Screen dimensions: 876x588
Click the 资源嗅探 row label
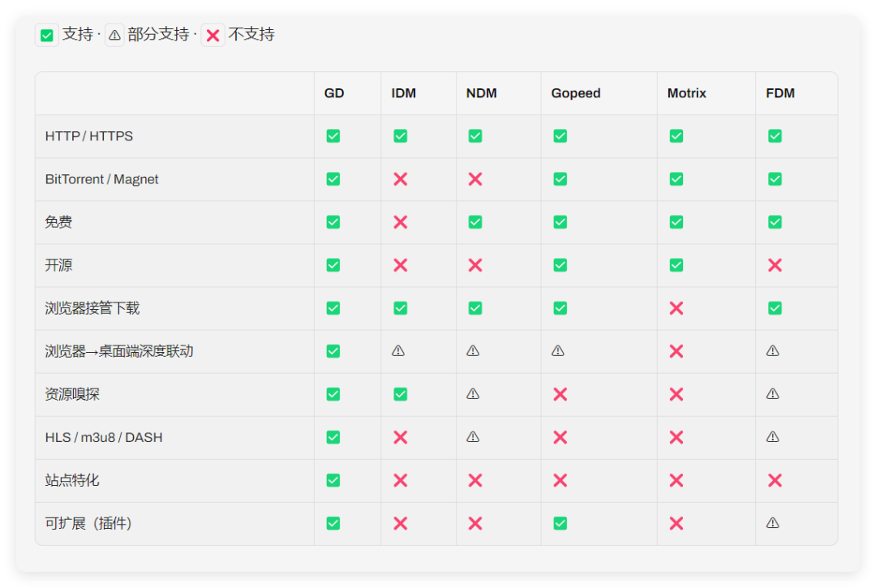pos(72,394)
